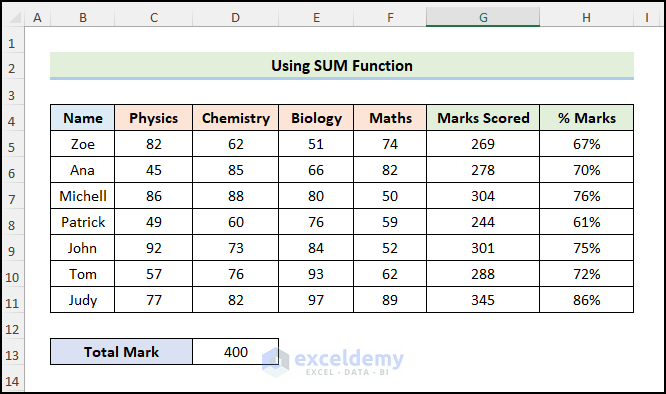Image resolution: width=666 pixels, height=394 pixels.
Task: Click the Total Mark value 400
Action: tap(235, 352)
